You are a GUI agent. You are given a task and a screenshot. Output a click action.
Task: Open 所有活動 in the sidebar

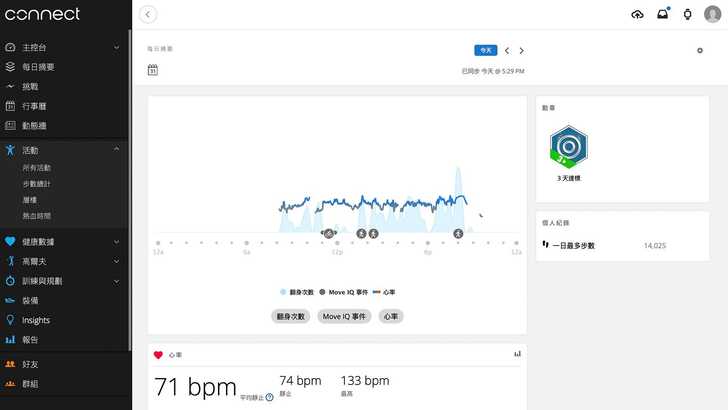(x=36, y=168)
